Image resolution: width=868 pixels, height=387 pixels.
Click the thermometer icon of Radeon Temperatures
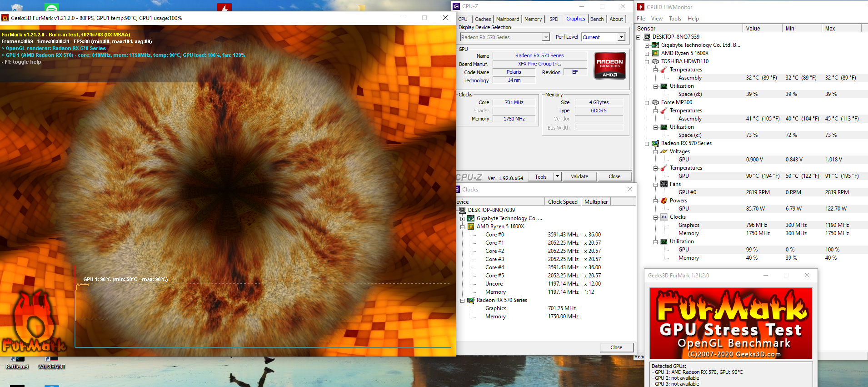[664, 168]
